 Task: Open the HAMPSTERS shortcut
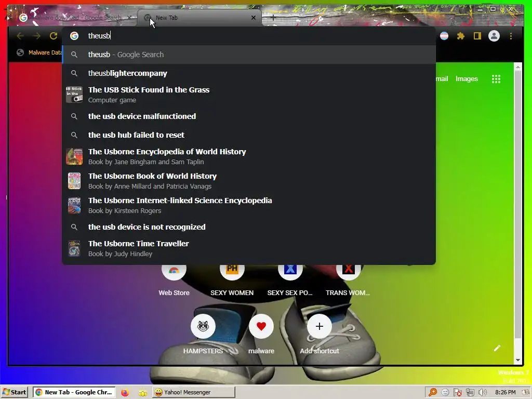pyautogui.click(x=203, y=334)
